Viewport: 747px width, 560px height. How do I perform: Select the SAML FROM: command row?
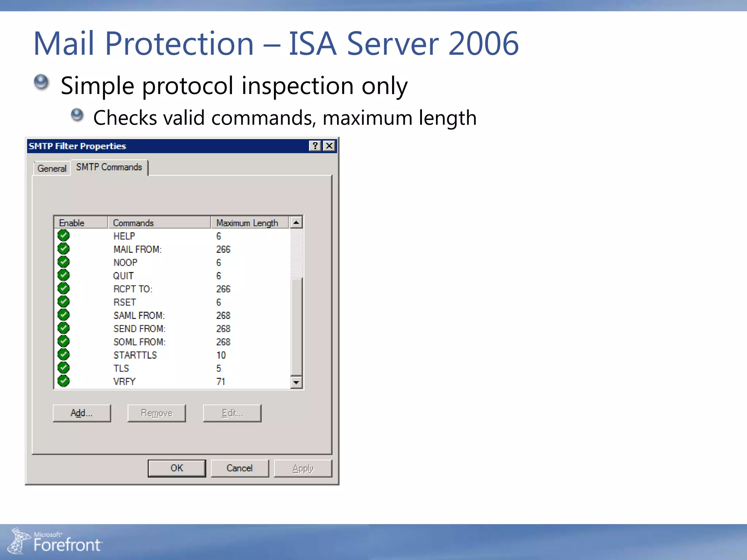[x=172, y=315]
